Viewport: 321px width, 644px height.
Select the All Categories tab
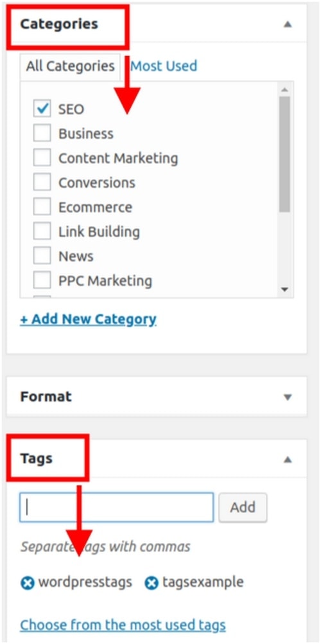[x=70, y=67]
